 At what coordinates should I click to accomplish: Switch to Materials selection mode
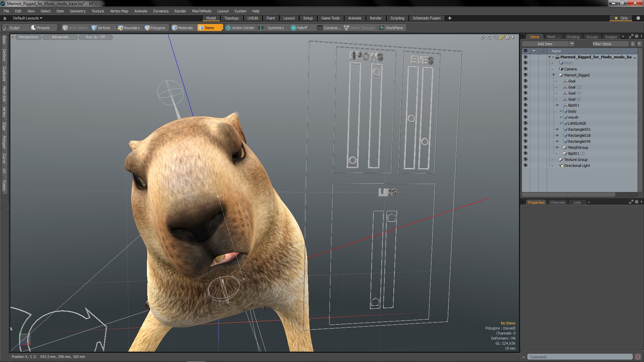click(x=182, y=28)
